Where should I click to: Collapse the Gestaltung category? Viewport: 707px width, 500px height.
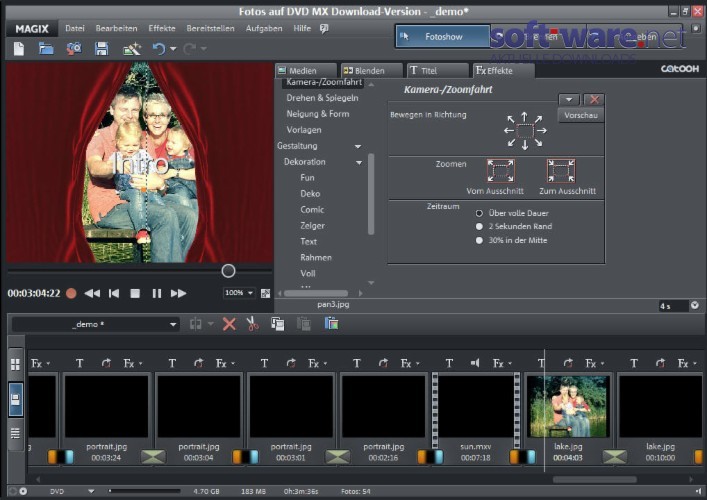pyautogui.click(x=358, y=146)
